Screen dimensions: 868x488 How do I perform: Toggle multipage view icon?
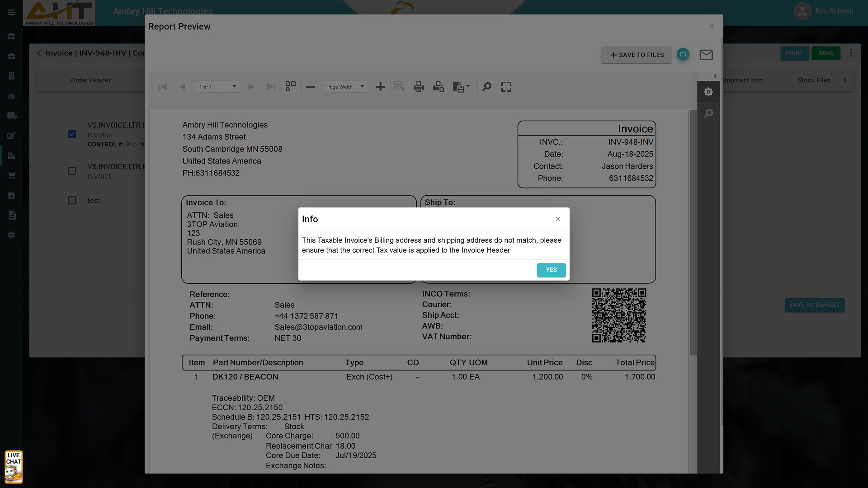(291, 87)
